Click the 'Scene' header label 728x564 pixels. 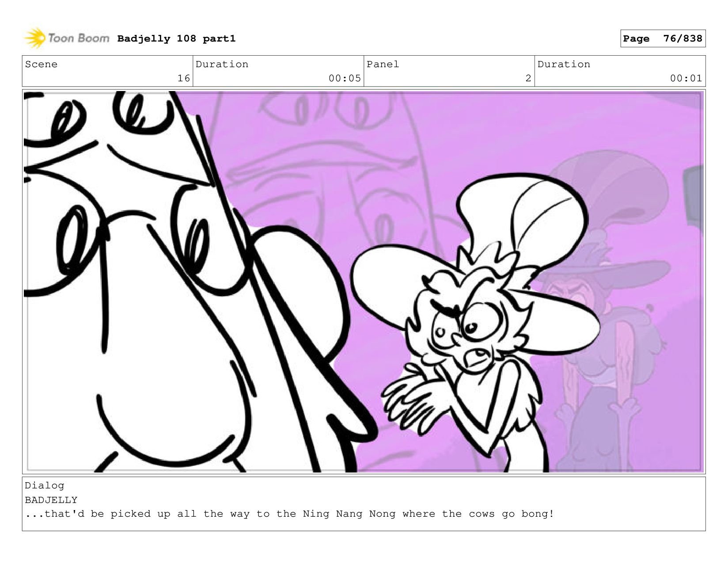(x=41, y=64)
